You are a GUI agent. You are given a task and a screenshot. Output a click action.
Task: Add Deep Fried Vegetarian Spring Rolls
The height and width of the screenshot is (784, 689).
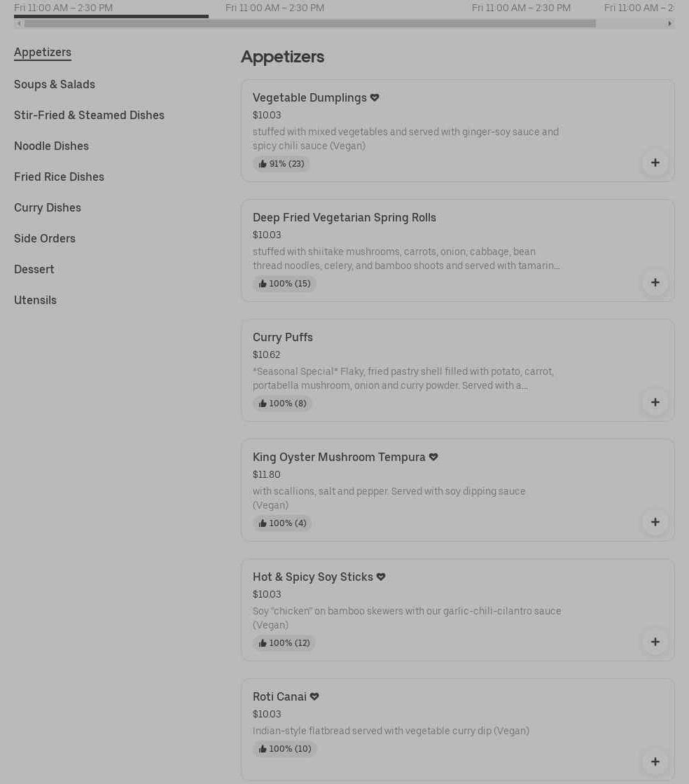point(655,282)
